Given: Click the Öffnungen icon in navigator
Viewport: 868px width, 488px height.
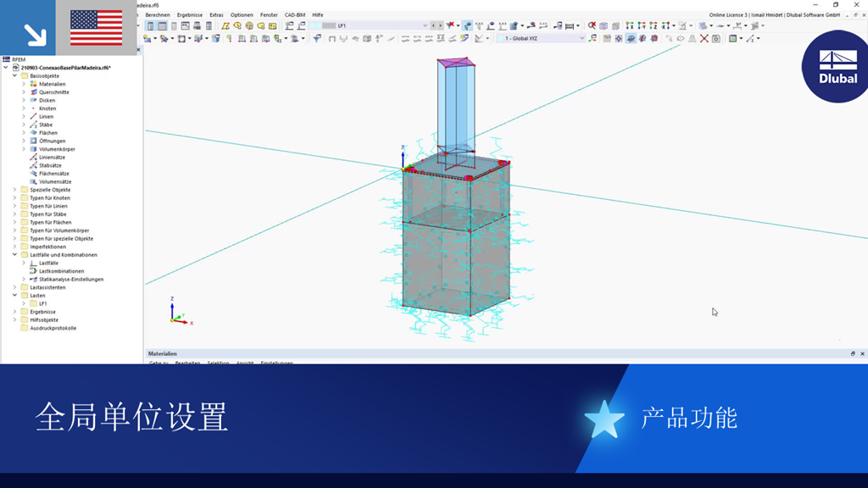Looking at the screenshot, I should coord(33,141).
